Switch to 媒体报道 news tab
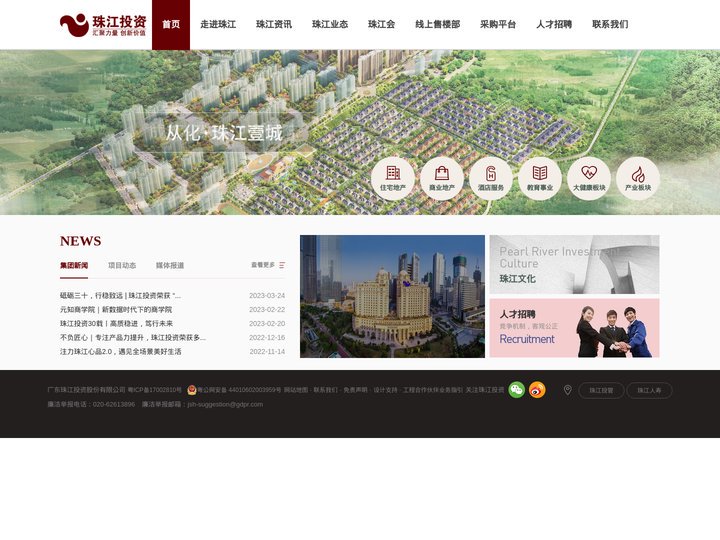 (x=170, y=265)
